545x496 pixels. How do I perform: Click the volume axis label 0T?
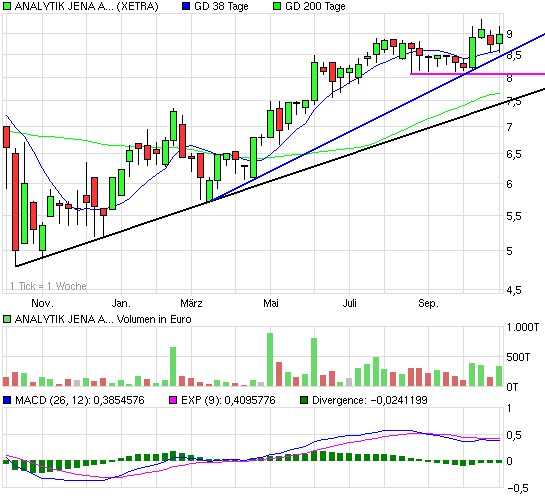[512, 387]
